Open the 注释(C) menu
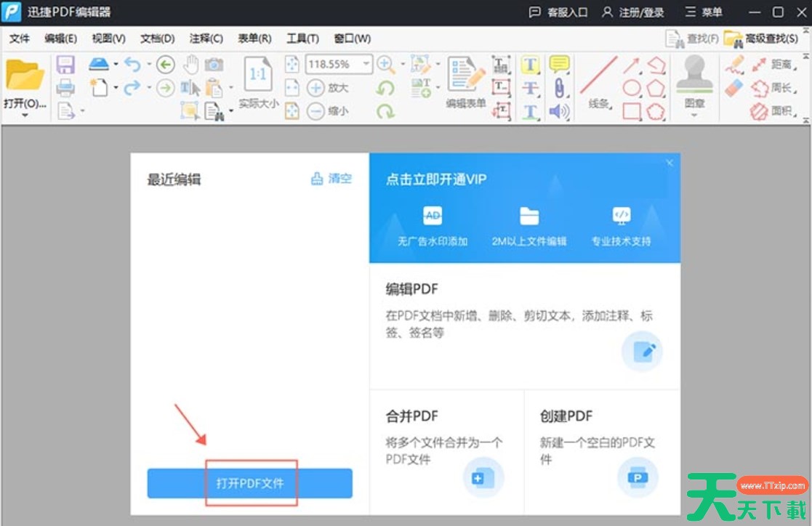Viewport: 812px width, 526px height. click(x=206, y=39)
